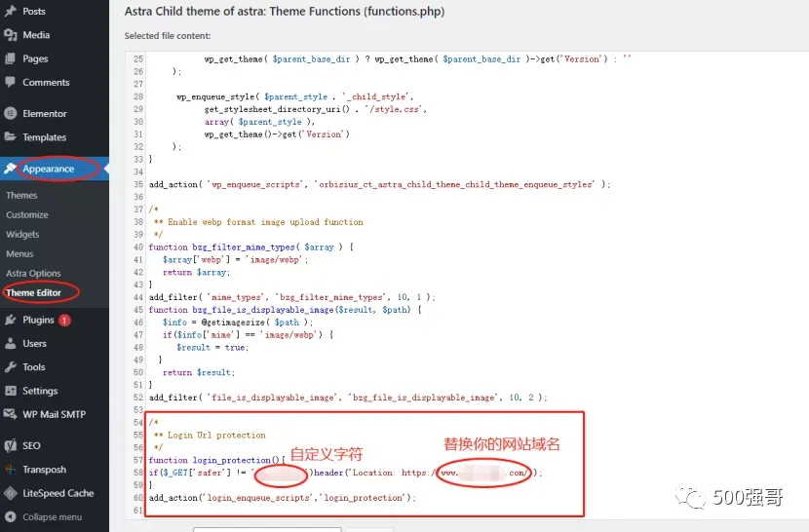Click Collapse menu text
This screenshot has width=809, height=532.
click(x=52, y=517)
